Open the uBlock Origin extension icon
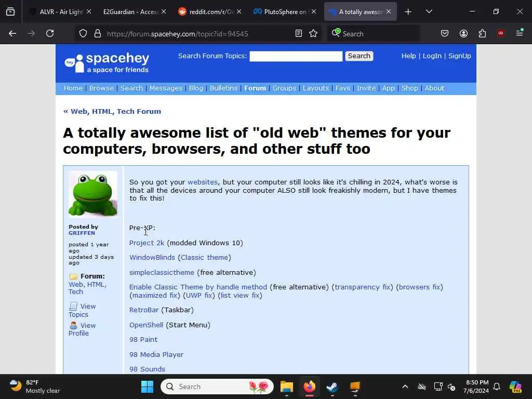Screen dimensions: 532x399 pos(501,33)
